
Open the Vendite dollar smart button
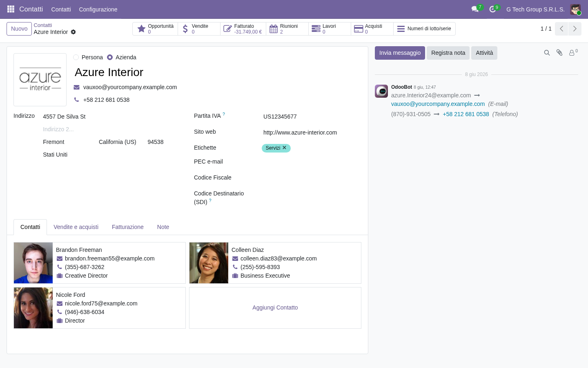click(x=199, y=29)
